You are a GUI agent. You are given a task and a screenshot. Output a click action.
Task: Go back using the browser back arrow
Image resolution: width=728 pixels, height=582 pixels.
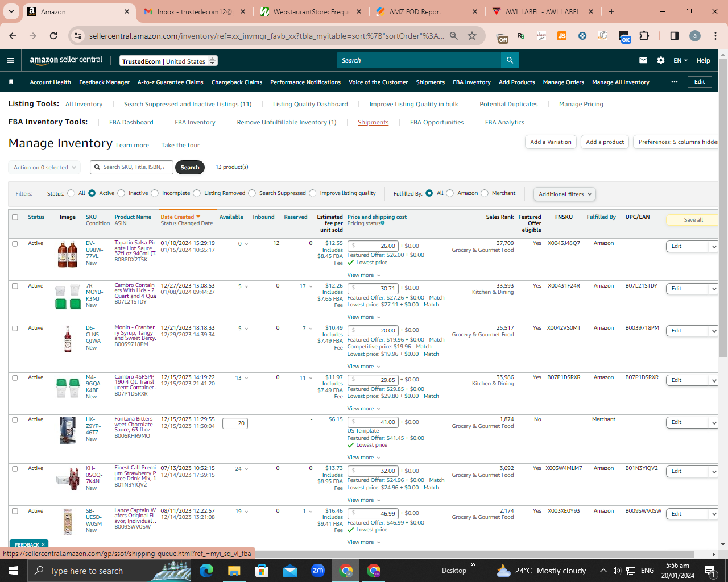click(x=13, y=36)
